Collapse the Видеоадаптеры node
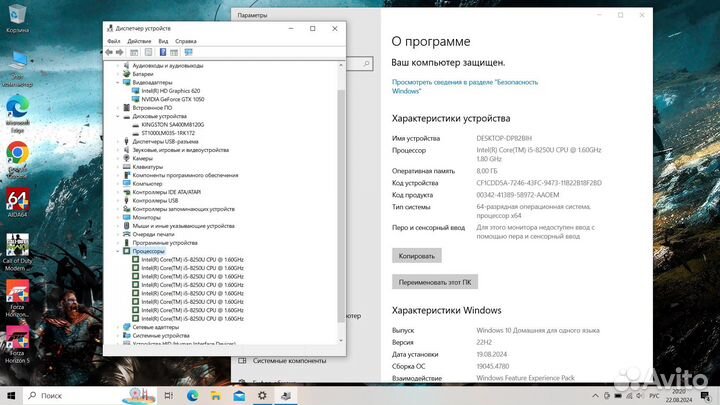The width and height of the screenshot is (720, 405). (x=118, y=83)
